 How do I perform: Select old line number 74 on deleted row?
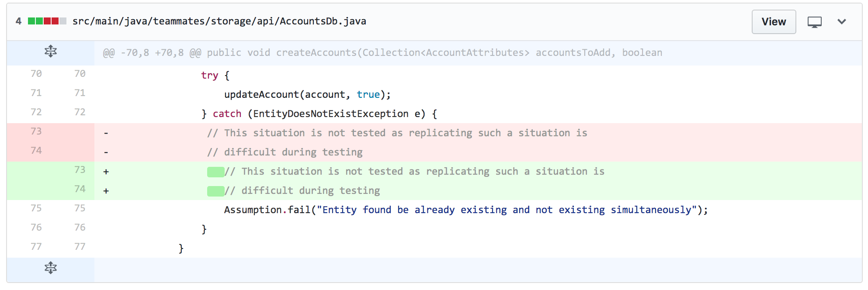click(x=36, y=151)
